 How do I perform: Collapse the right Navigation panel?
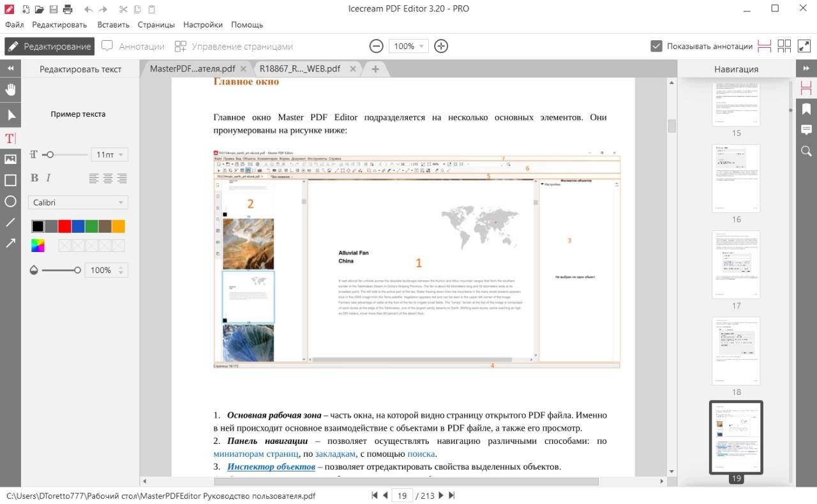pyautogui.click(x=807, y=68)
